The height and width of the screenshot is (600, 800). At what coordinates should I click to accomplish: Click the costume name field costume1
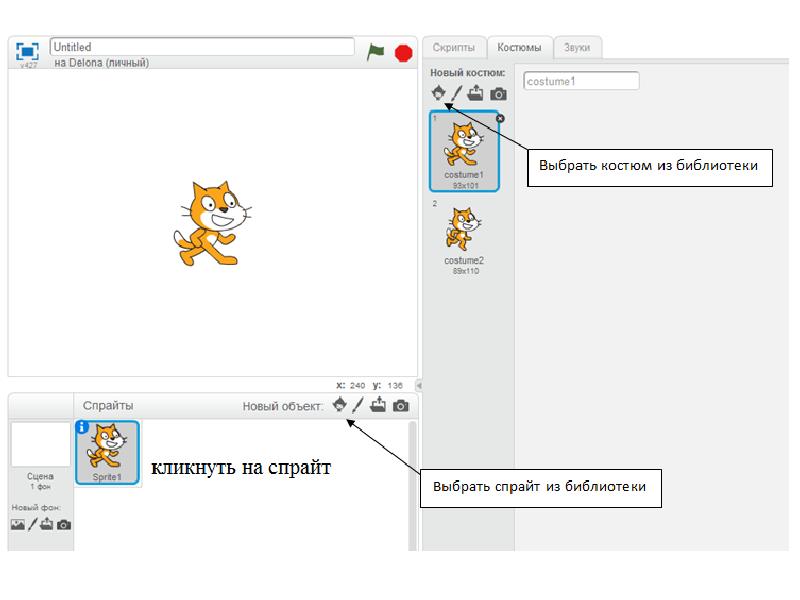[x=581, y=81]
